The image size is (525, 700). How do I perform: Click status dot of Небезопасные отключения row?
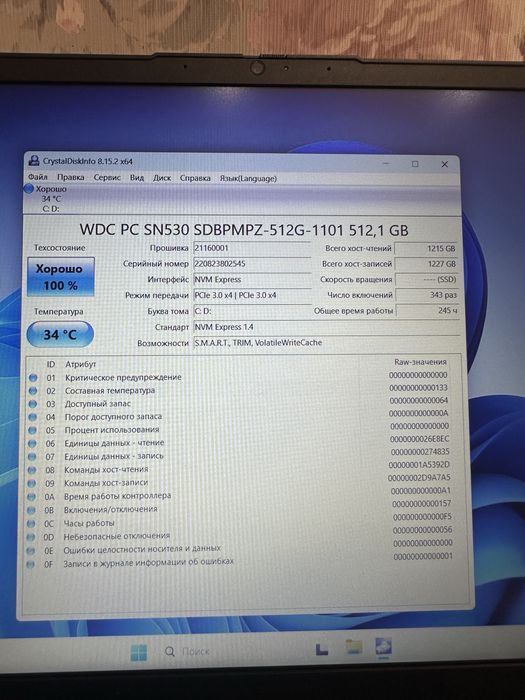30,538
